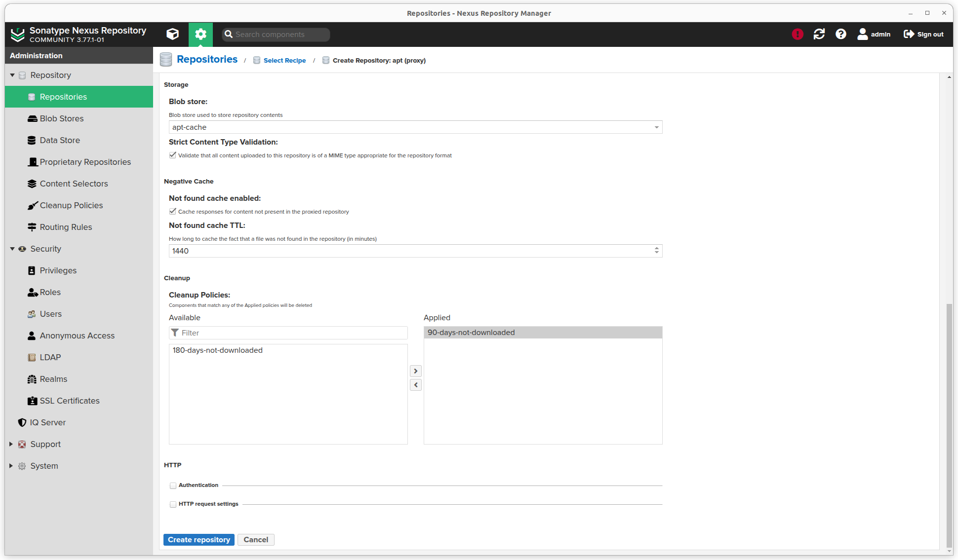Open the Administration gear icon

click(200, 34)
